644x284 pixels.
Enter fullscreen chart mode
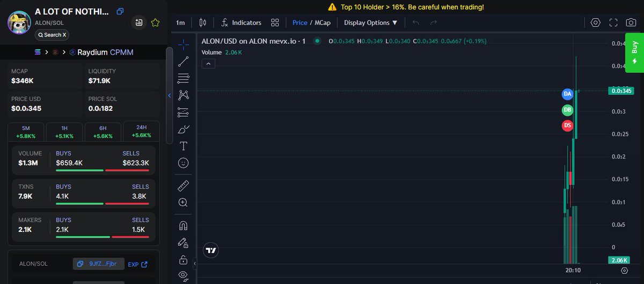pos(613,23)
